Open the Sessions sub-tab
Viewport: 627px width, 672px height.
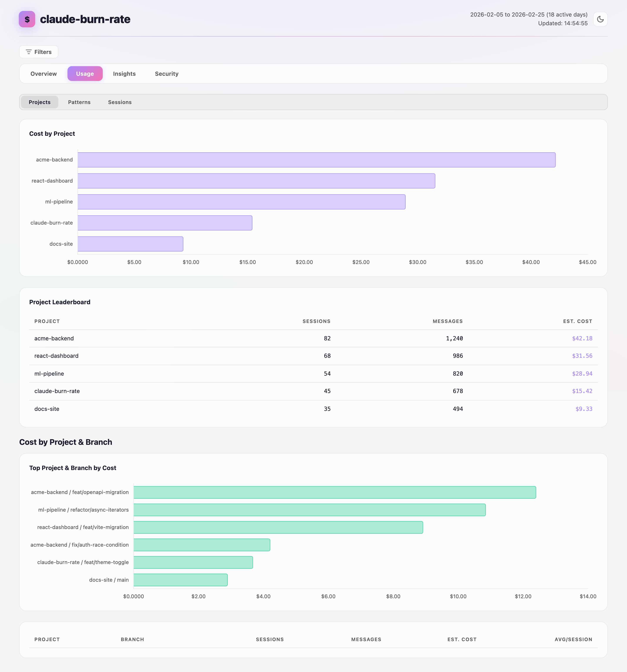click(x=120, y=102)
